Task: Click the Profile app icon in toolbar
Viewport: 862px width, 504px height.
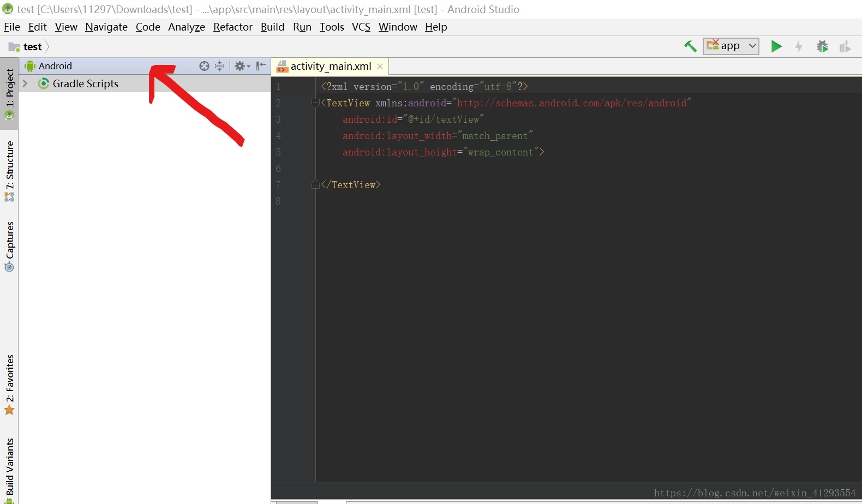Action: [x=845, y=46]
